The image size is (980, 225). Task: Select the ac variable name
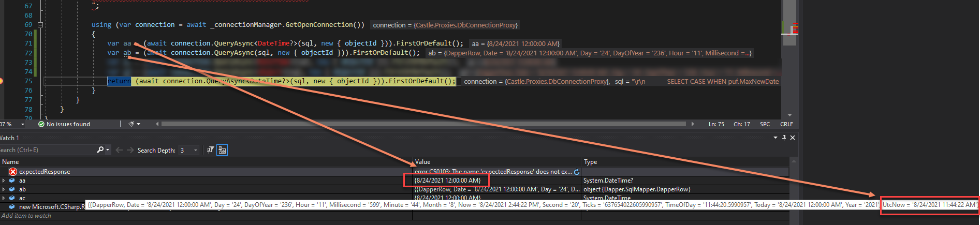click(x=22, y=198)
